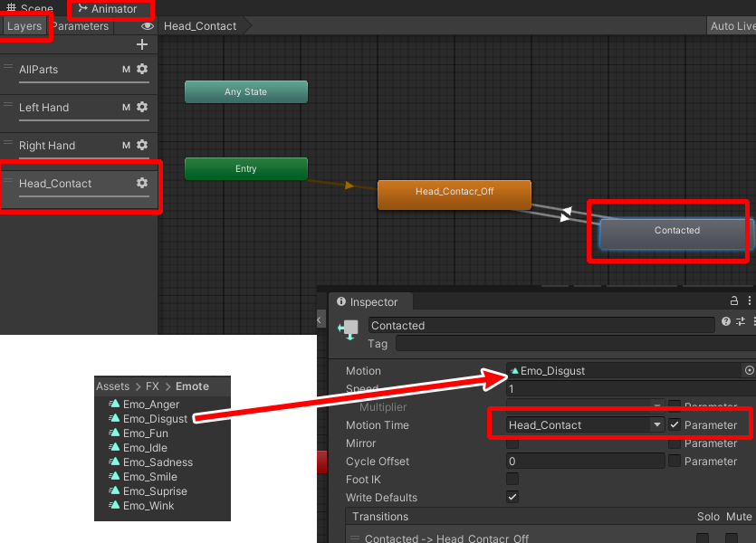Open Head_Contact layer settings gear
The height and width of the screenshot is (543, 756).
(x=142, y=183)
